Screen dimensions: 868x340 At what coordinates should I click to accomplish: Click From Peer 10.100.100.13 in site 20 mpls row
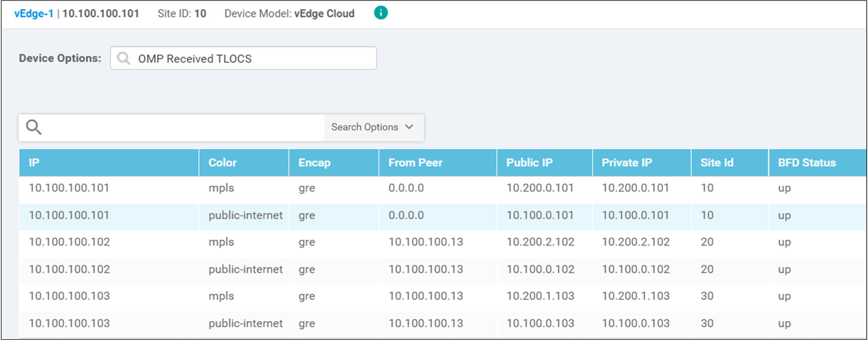426,242
